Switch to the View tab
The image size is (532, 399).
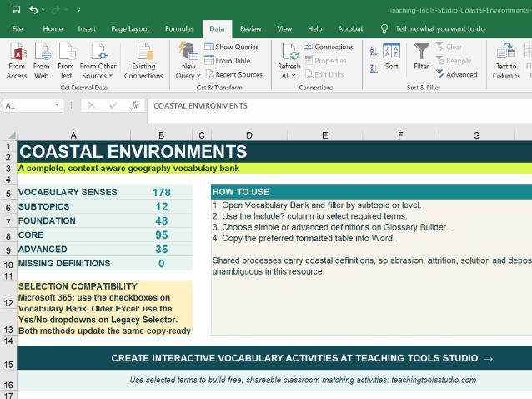pyautogui.click(x=284, y=29)
